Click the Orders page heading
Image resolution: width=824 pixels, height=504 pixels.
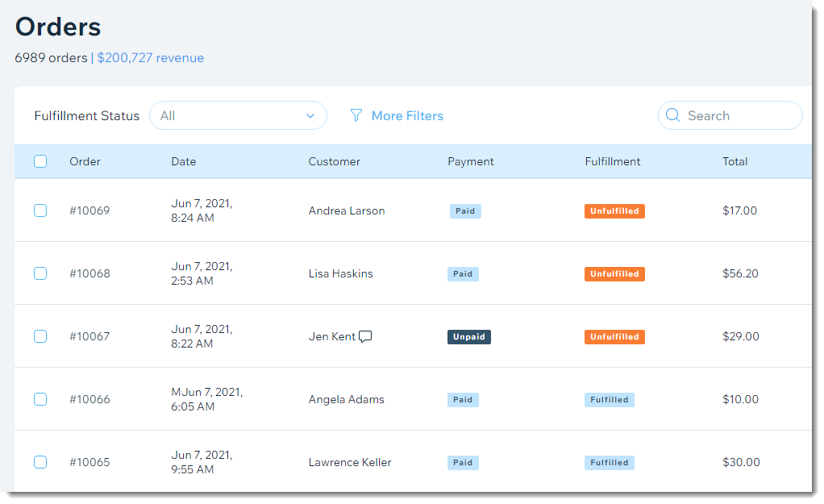coord(58,27)
